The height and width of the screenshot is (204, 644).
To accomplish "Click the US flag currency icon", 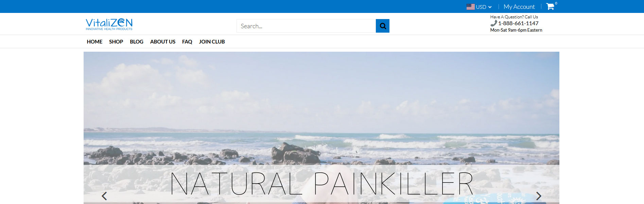I will pos(470,7).
